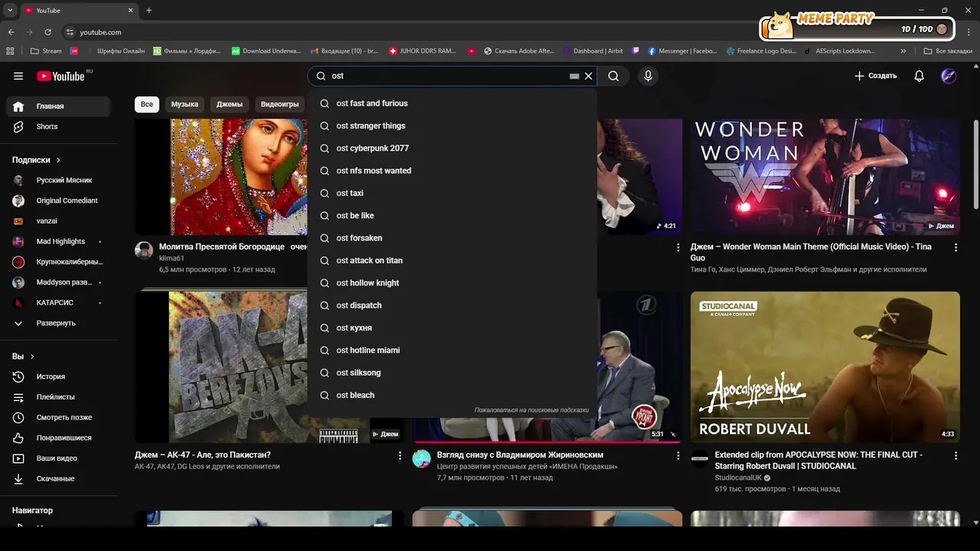Reload the page in the browser toolbar

click(47, 32)
